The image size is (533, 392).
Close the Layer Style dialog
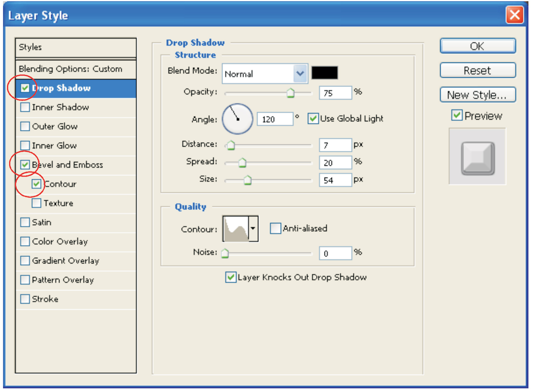click(x=514, y=15)
